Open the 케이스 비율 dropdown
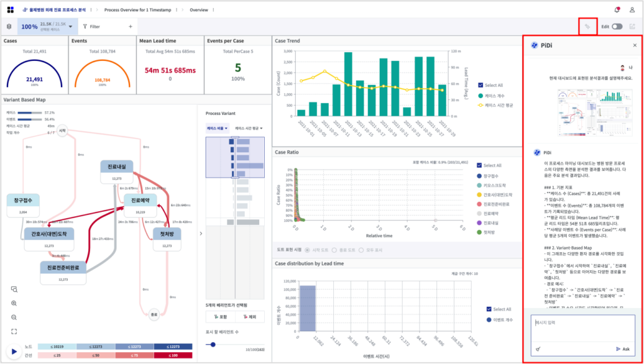Viewport: 644px width, 364px height. tap(217, 128)
